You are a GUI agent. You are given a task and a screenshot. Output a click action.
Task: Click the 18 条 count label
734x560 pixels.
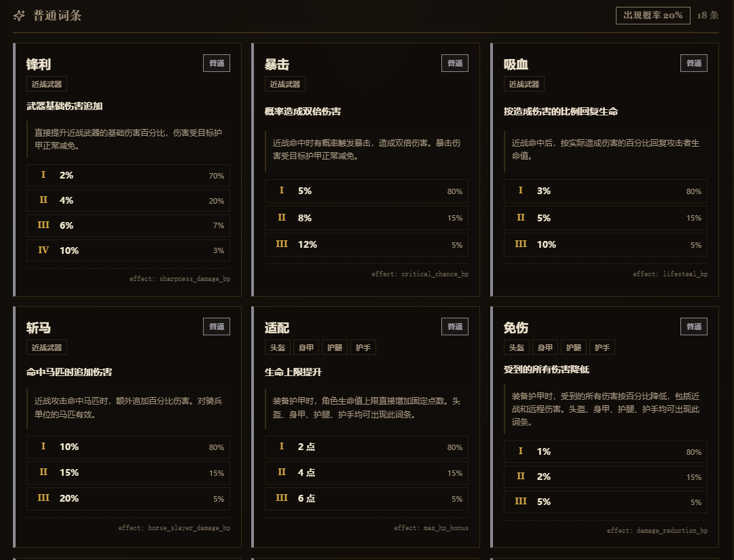click(x=708, y=16)
